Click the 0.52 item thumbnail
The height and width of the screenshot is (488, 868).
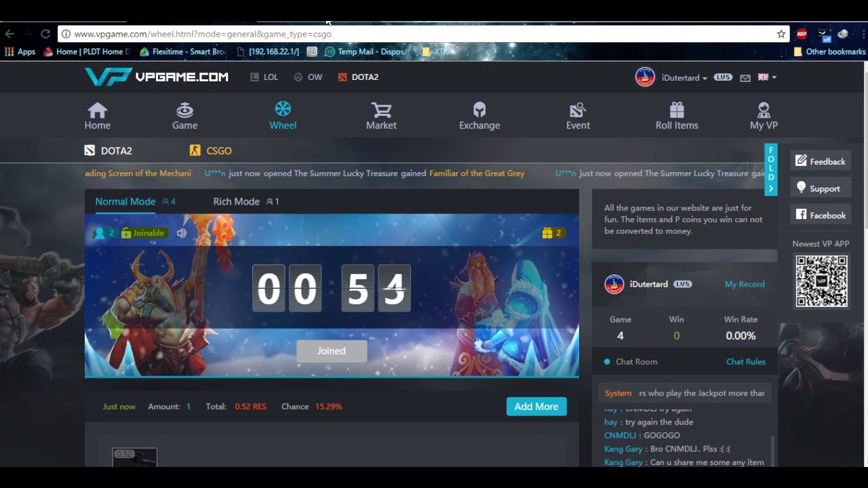tap(135, 457)
